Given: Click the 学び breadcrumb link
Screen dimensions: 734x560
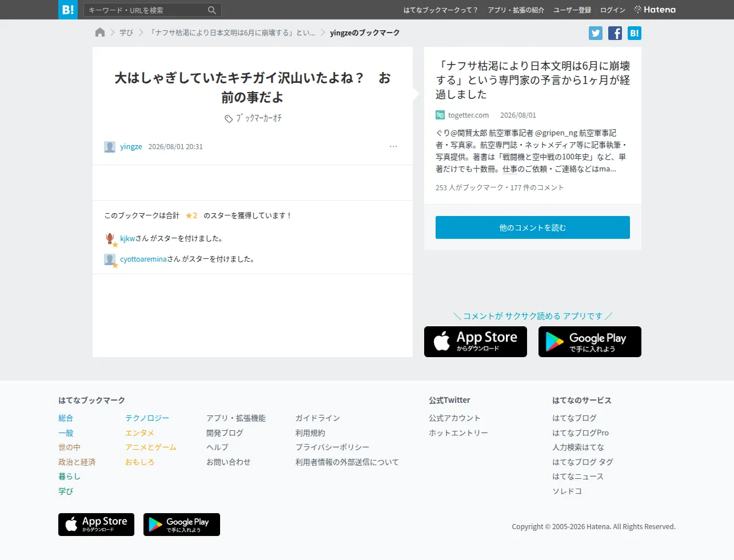Looking at the screenshot, I should tap(126, 33).
